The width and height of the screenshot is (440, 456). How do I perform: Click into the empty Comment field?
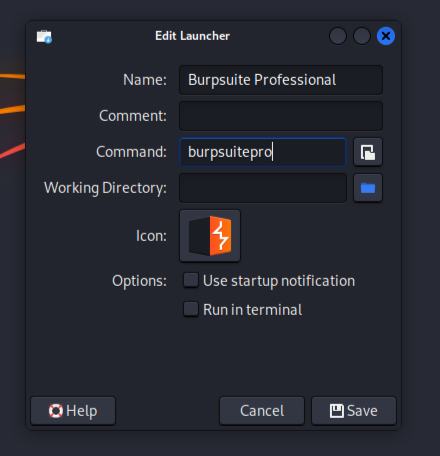pyautogui.click(x=281, y=116)
